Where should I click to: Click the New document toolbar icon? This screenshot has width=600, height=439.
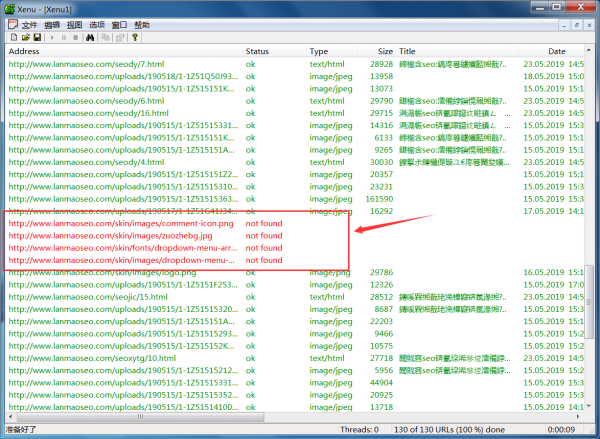pyautogui.click(x=11, y=37)
